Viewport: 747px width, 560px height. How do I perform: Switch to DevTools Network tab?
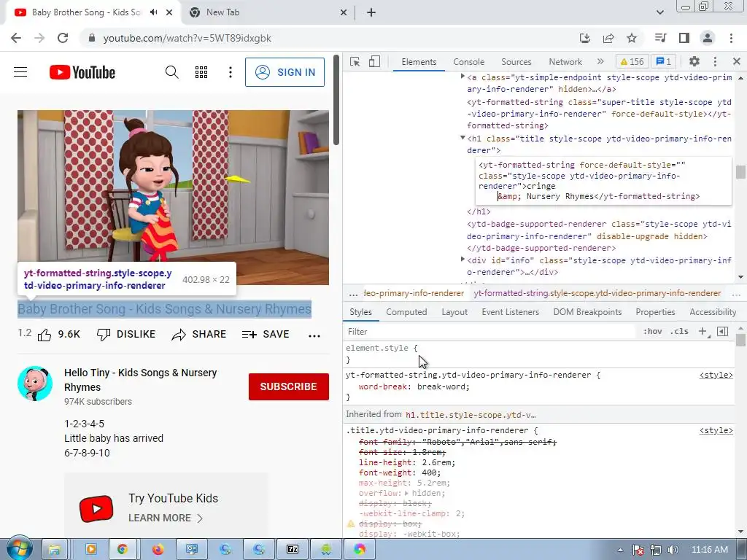(x=565, y=62)
